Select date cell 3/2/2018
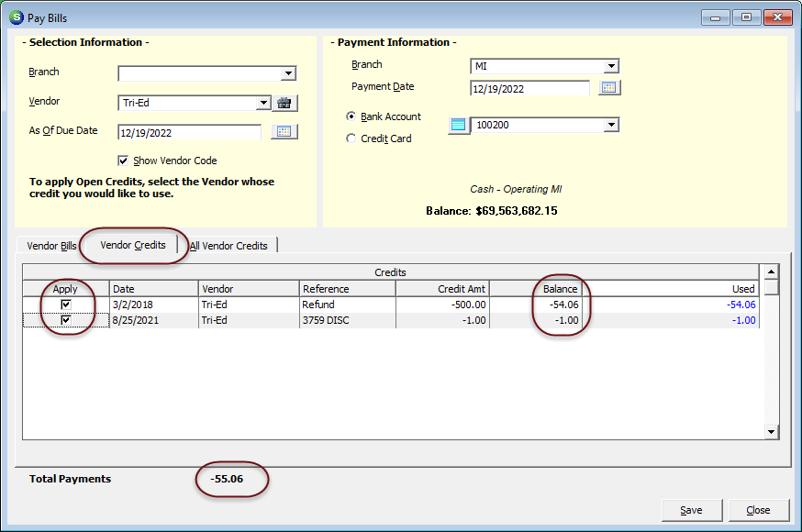 (153, 305)
